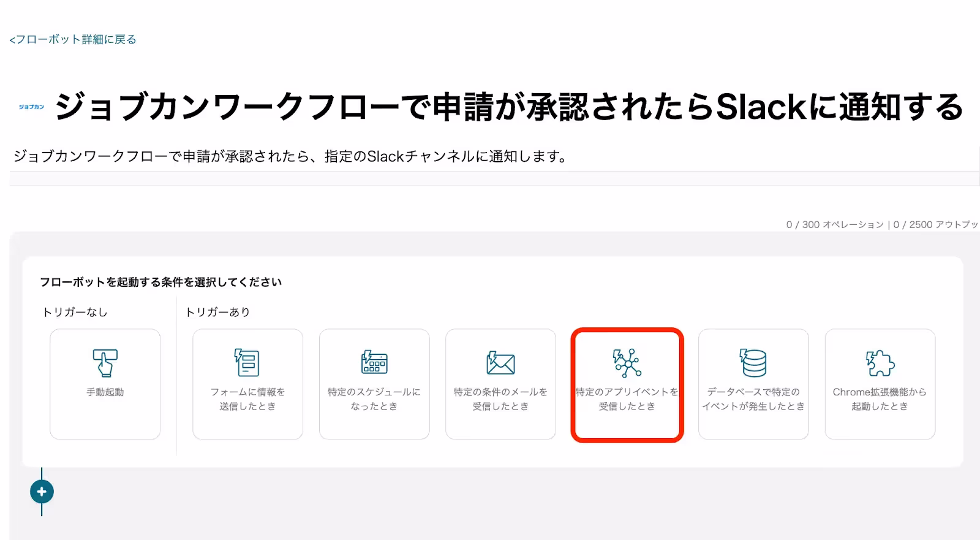Select the app event trigger network icon
This screenshot has width=980, height=540.
(x=627, y=362)
